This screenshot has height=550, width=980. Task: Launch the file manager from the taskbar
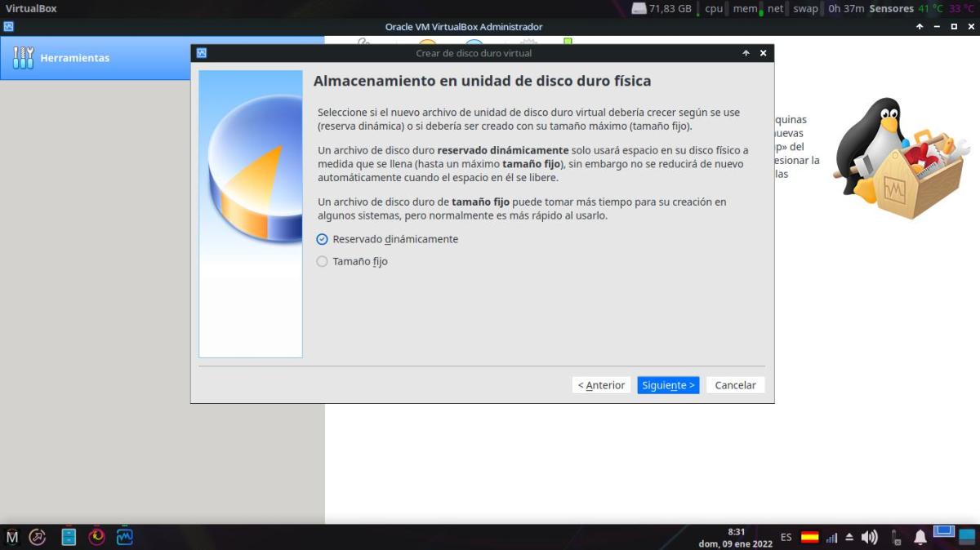tap(69, 537)
